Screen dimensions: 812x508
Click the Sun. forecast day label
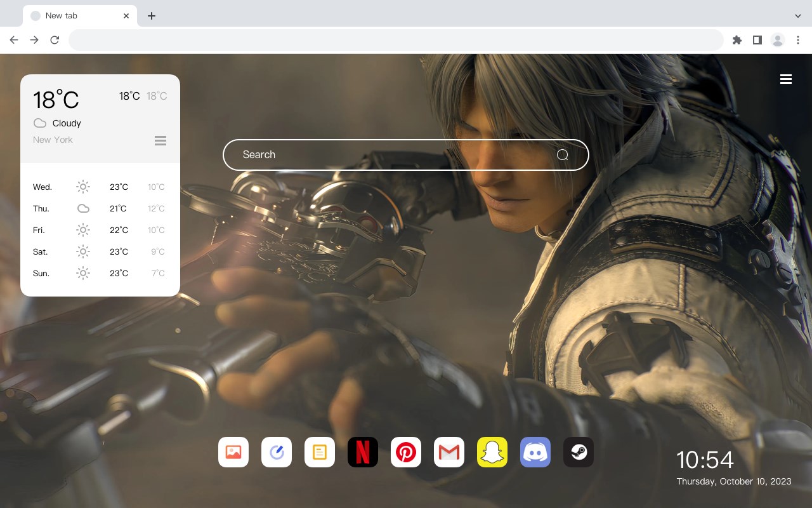[41, 273]
